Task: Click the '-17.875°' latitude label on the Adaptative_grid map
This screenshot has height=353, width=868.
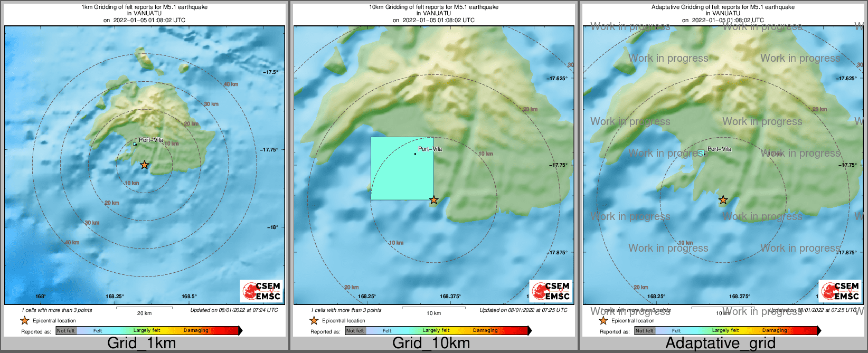Action: pos(846,253)
